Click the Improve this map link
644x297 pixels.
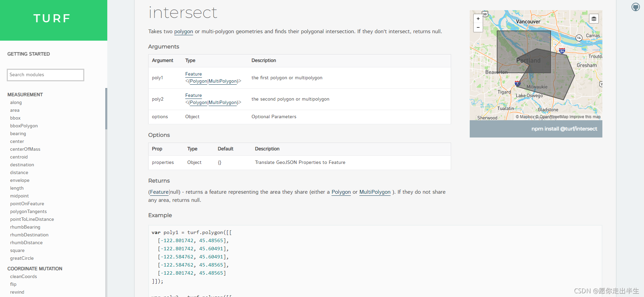(585, 117)
